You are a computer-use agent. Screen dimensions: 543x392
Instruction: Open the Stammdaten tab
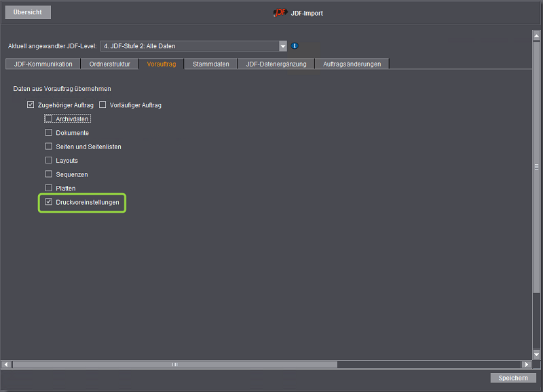pos(211,64)
